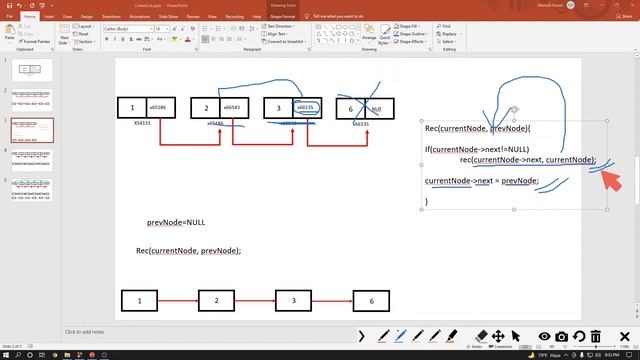Switch to the Transitions tab
This screenshot has height=360, width=640.
coord(111,17)
